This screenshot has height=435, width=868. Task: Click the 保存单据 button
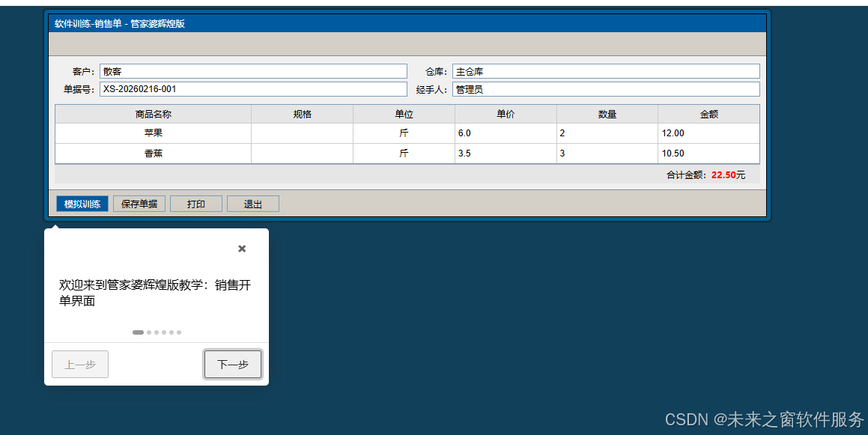point(139,204)
